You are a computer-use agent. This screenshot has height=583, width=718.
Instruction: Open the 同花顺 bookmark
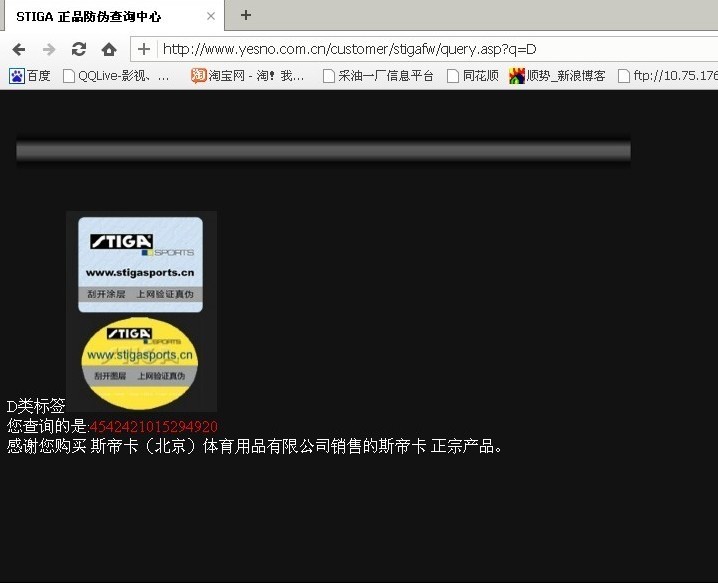pos(472,76)
